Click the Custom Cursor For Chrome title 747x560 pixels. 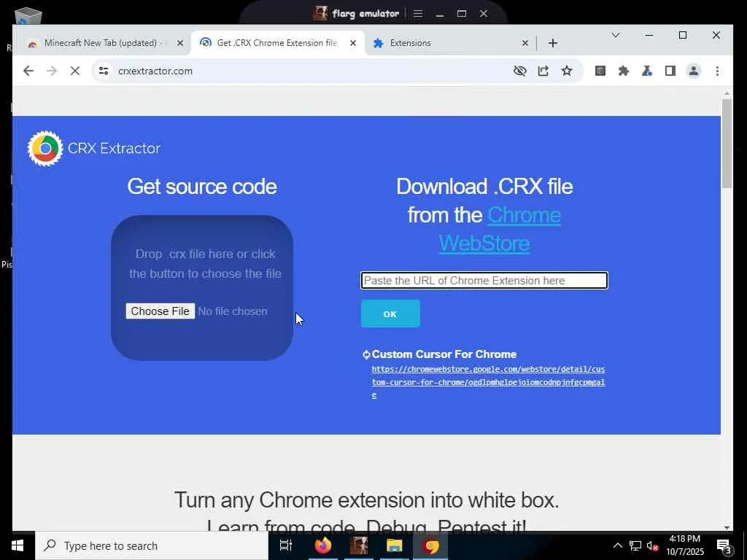pos(444,354)
